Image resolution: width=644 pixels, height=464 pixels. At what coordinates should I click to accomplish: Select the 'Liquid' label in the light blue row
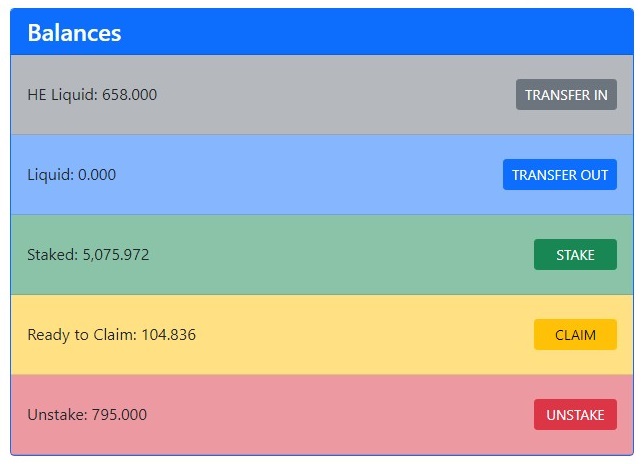pyautogui.click(x=51, y=175)
